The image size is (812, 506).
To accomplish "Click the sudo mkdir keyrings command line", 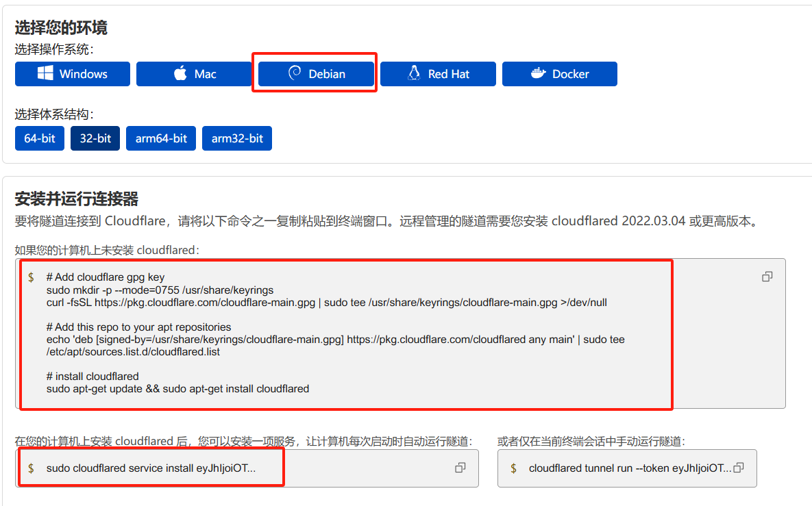I will point(160,290).
